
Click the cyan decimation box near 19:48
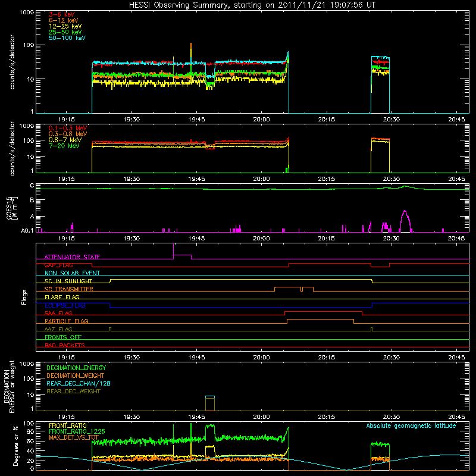point(210,397)
